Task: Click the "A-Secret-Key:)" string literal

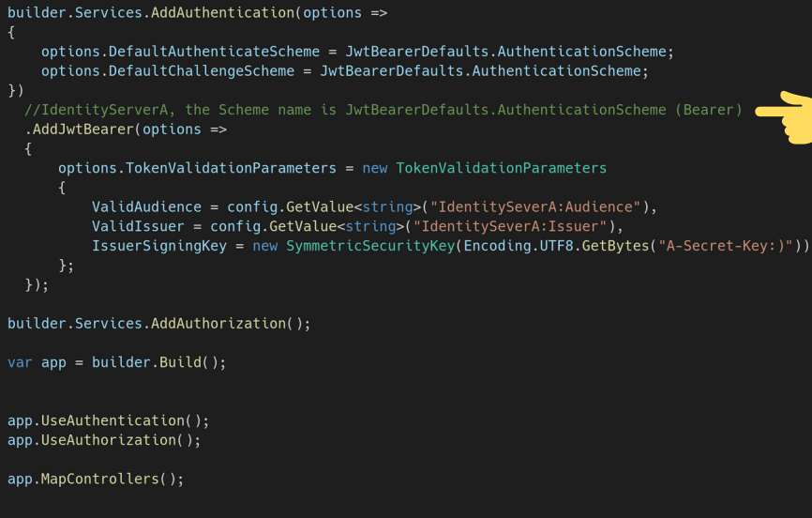Action: 726,246
